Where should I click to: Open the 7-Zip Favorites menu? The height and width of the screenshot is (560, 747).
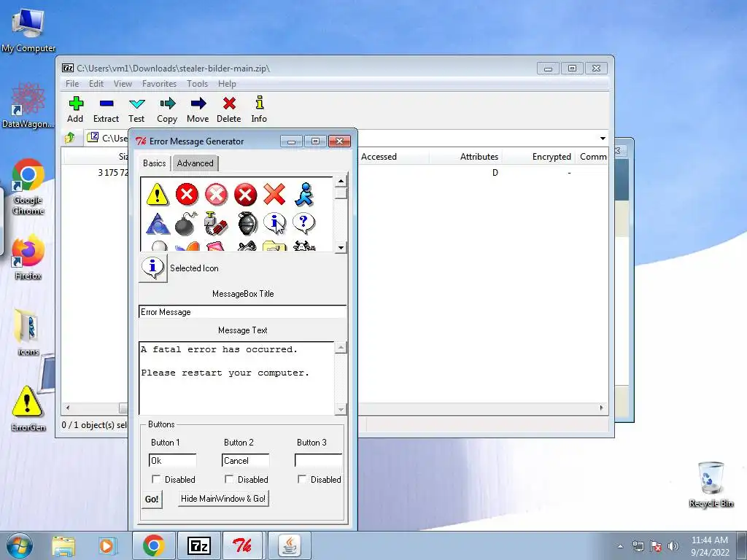(x=159, y=84)
